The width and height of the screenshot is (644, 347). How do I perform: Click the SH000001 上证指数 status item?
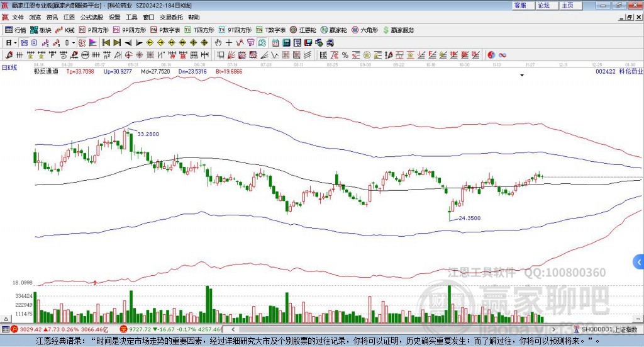pyautogui.click(x=605, y=329)
